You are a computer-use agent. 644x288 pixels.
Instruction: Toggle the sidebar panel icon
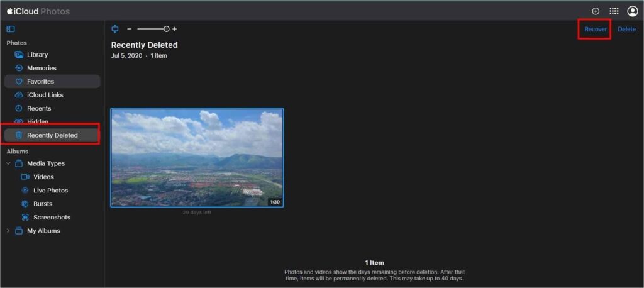(x=11, y=29)
